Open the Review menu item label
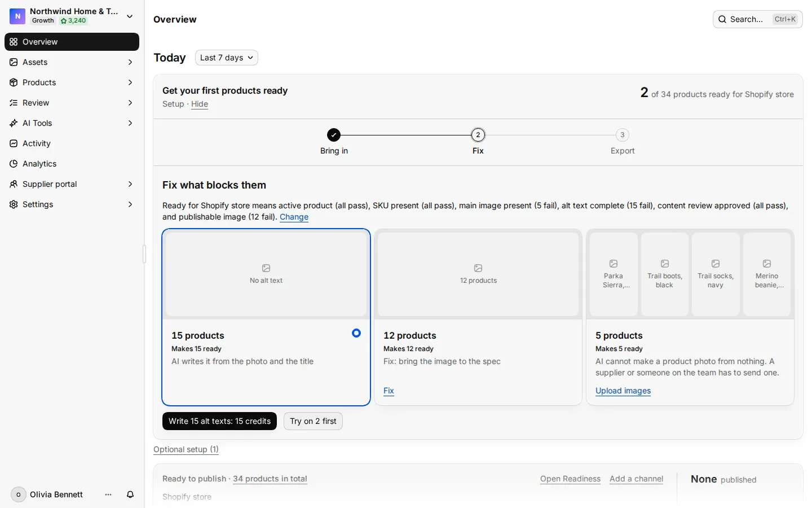This screenshot has height=508, width=812. [x=36, y=103]
